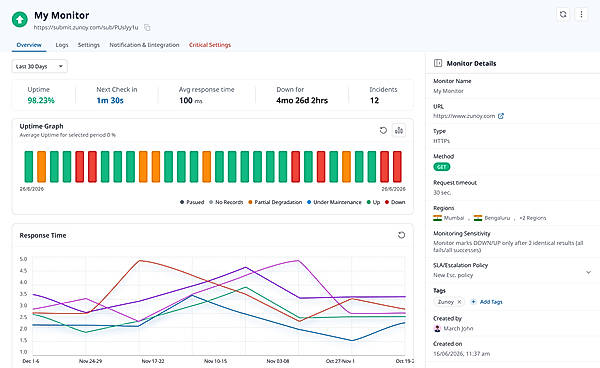Click the Incidents count 12

click(374, 100)
